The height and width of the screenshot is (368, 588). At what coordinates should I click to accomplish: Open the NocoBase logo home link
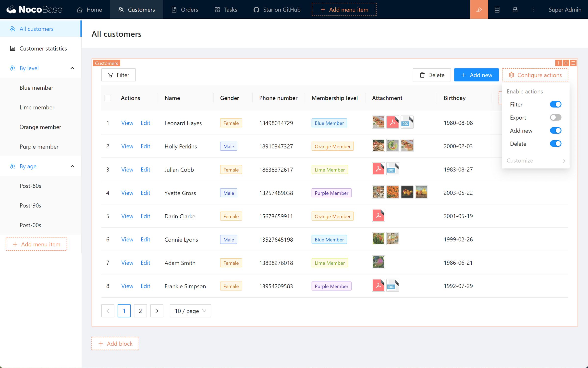[x=34, y=10]
